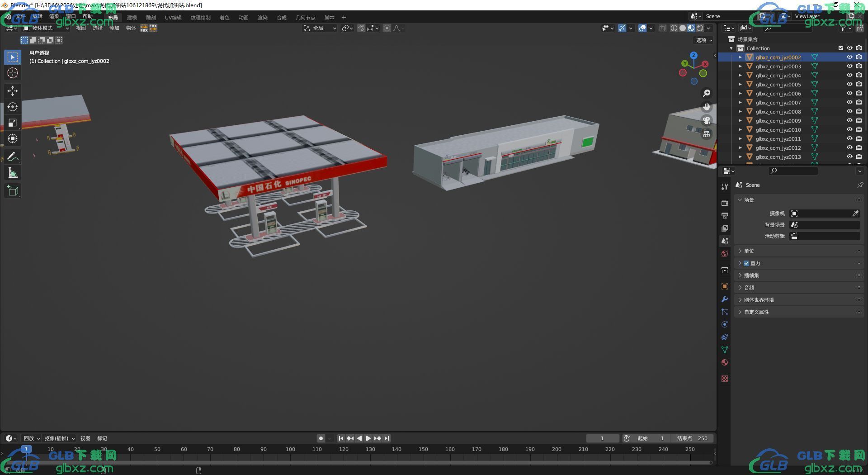Toggle camera view with the camera icon
This screenshot has height=475, width=868.
coord(707,120)
